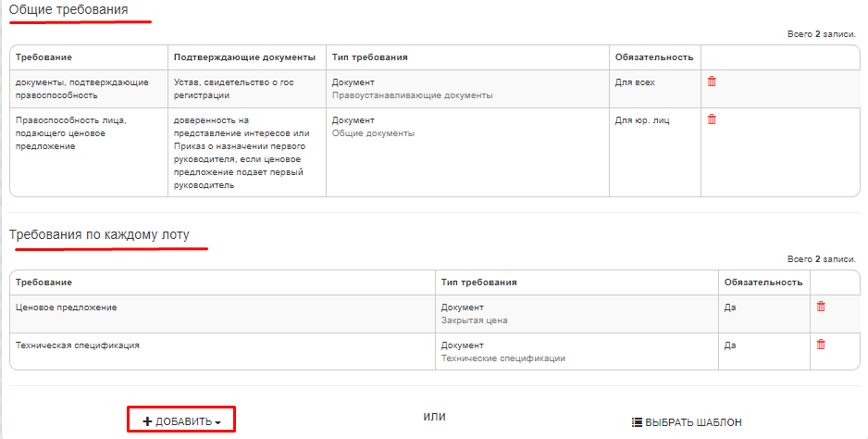
Task: Click the 'Закрытая цена' type text
Action: tap(474, 320)
